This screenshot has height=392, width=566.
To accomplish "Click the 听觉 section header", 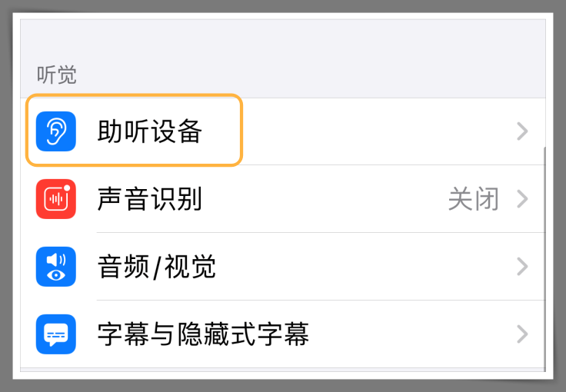I will (x=57, y=75).
